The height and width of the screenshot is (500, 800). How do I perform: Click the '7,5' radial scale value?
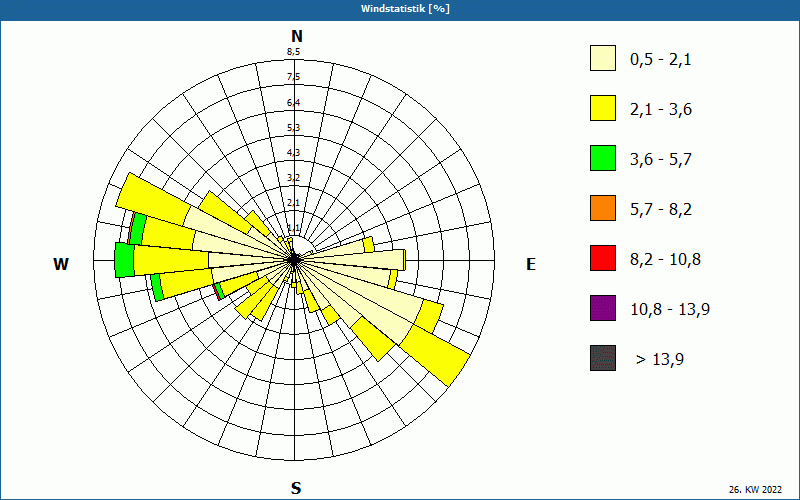(293, 77)
